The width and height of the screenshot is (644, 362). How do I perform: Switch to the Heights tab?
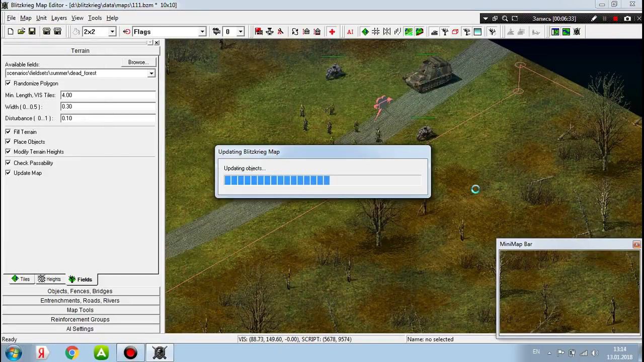(49, 279)
